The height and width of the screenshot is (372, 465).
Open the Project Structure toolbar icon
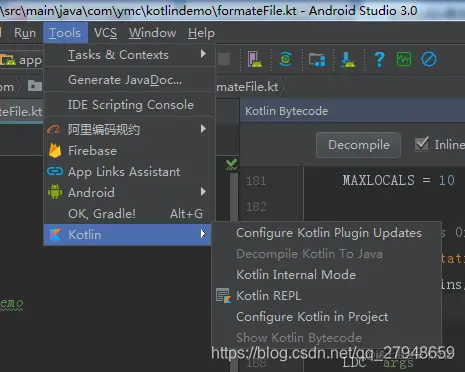(x=317, y=60)
